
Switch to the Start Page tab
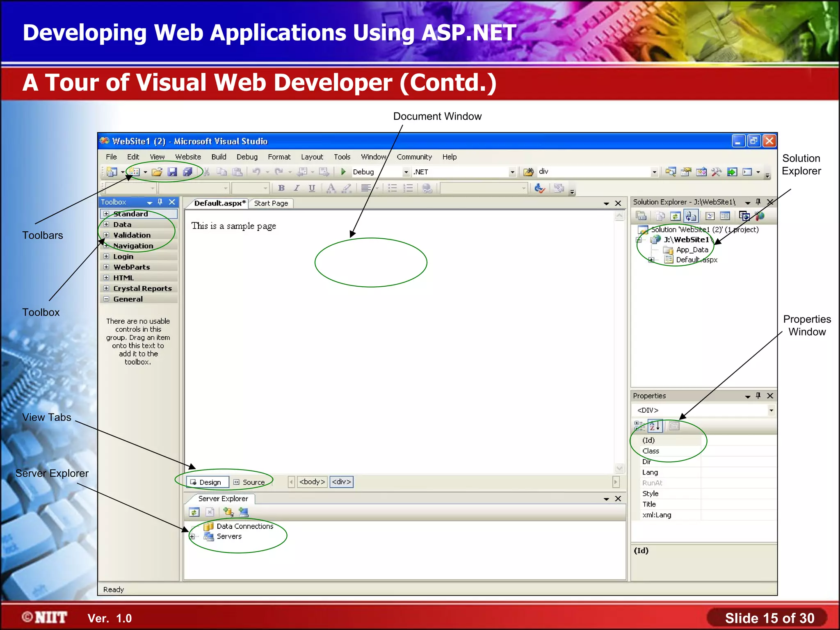coord(271,203)
